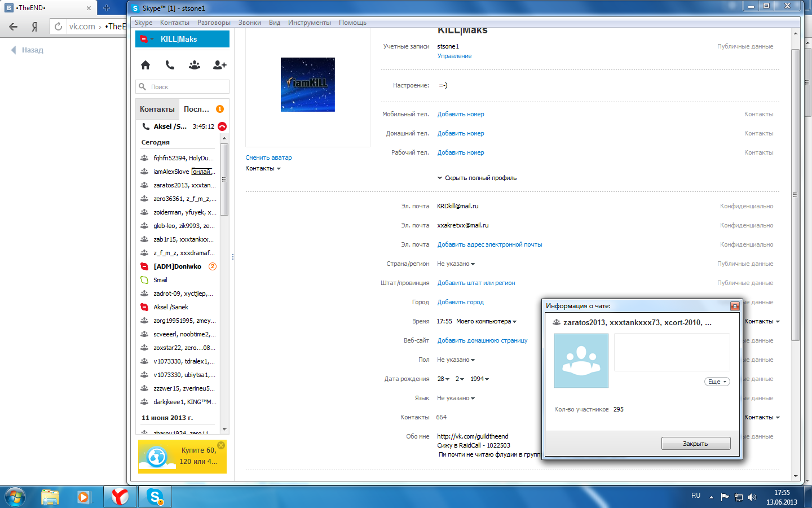
Task: Open iamAlexSlove group conversation
Action: pos(178,172)
